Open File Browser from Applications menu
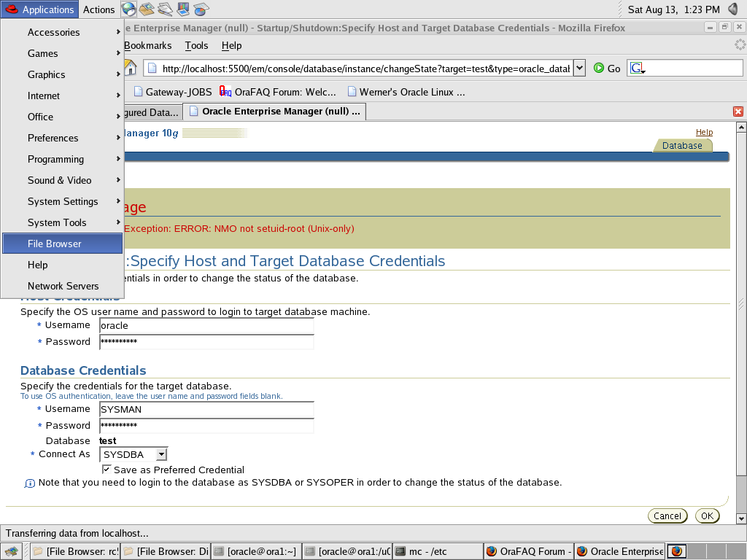The height and width of the screenshot is (560, 747). pyautogui.click(x=63, y=244)
